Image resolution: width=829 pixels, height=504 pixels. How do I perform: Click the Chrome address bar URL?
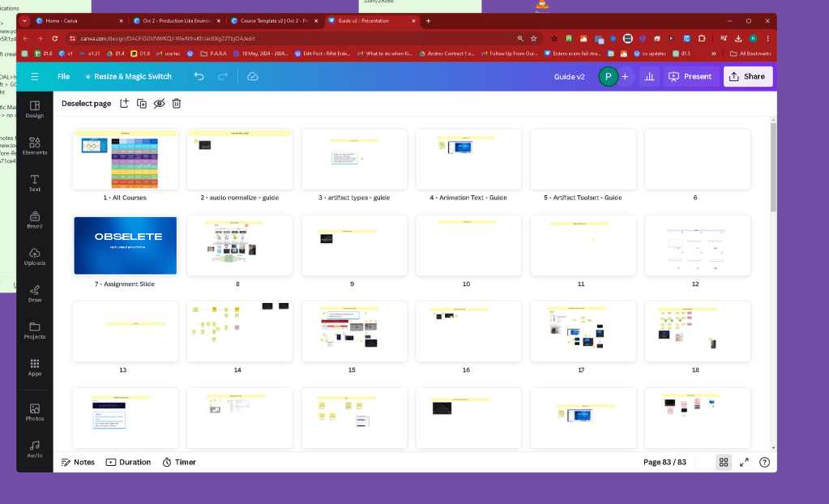(168, 39)
